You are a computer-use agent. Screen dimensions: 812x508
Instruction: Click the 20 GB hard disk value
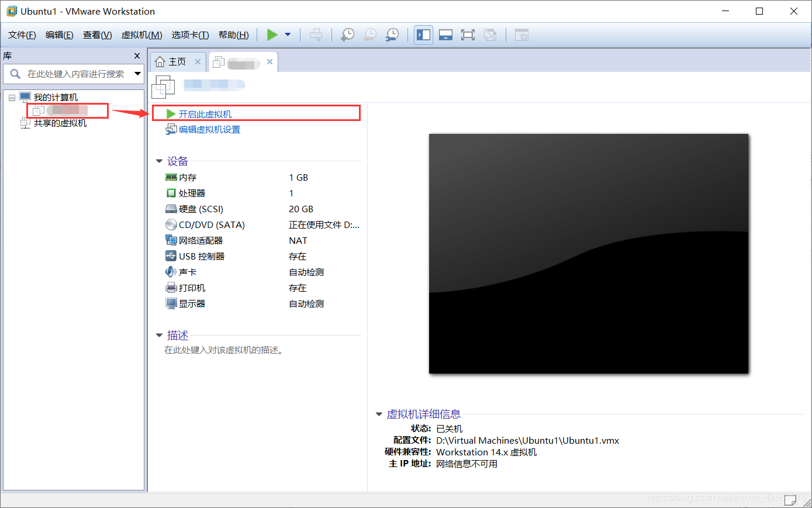301,209
